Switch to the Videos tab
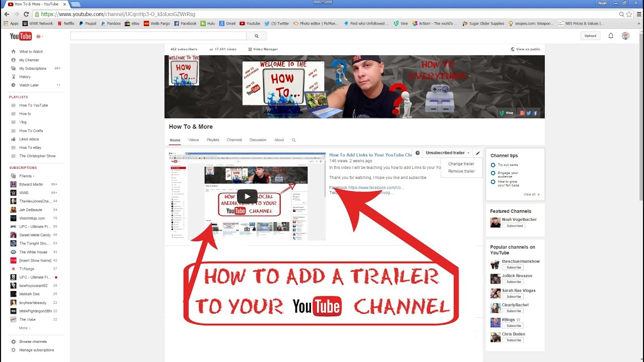The width and height of the screenshot is (644, 362). (x=193, y=140)
